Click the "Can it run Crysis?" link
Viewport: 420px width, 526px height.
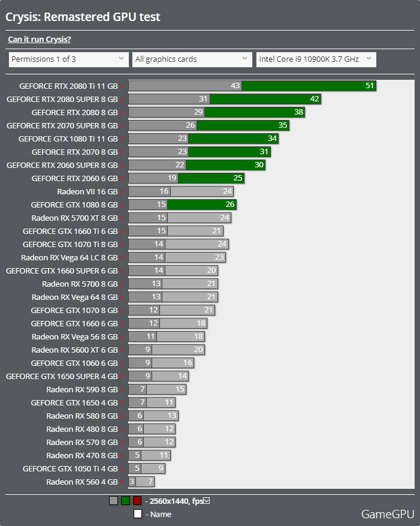click(40, 39)
